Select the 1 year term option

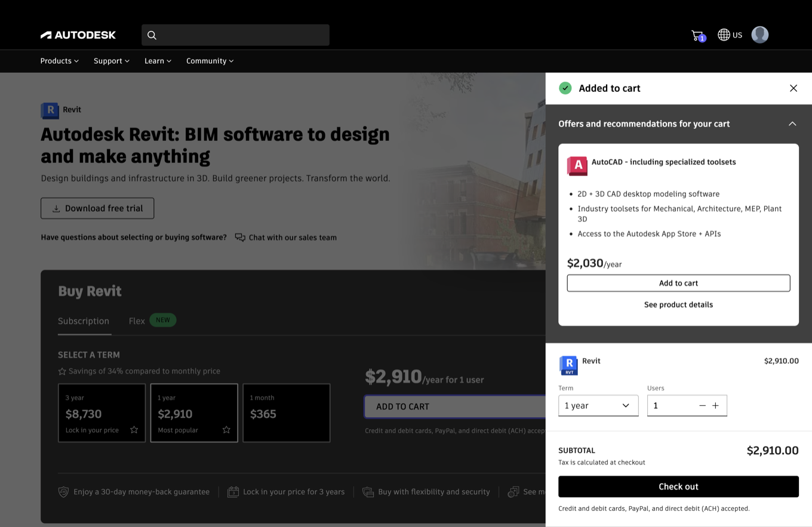click(194, 413)
